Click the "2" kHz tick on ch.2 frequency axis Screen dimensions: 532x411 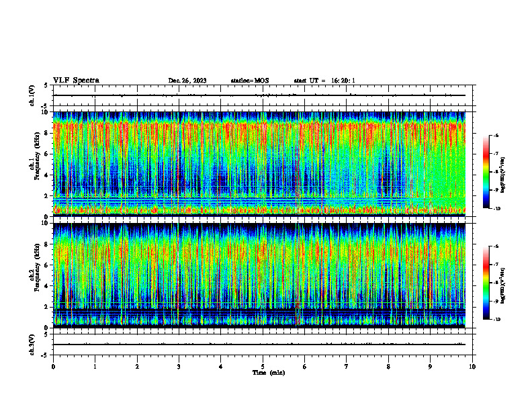click(47, 307)
